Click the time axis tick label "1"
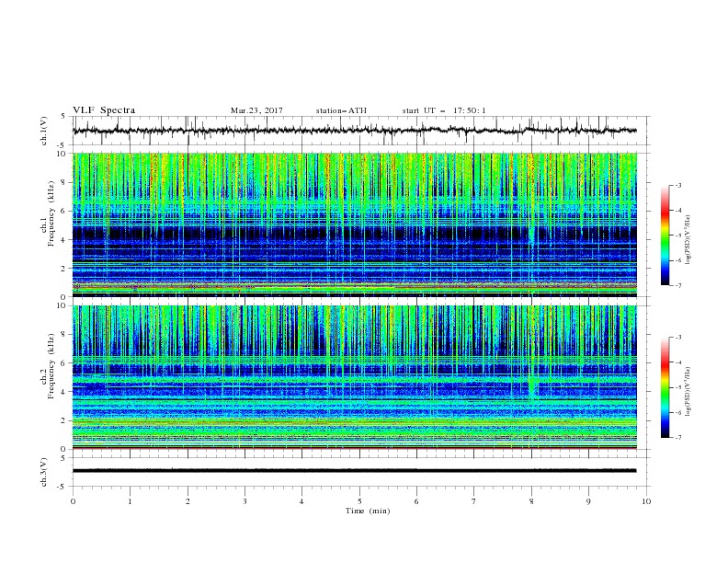728x563 pixels. click(130, 501)
